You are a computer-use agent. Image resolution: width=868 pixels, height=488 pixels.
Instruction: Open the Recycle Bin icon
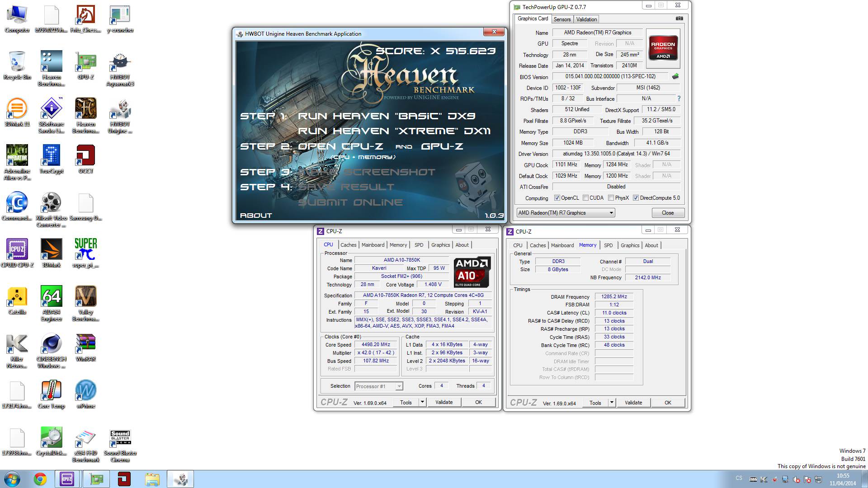coord(17,66)
